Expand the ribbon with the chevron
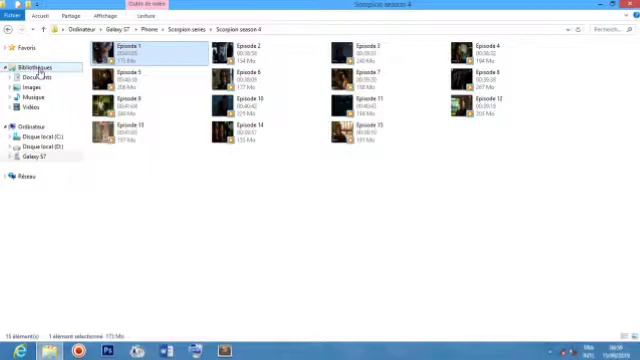Viewport: 640px width, 360px height. (x=626, y=16)
